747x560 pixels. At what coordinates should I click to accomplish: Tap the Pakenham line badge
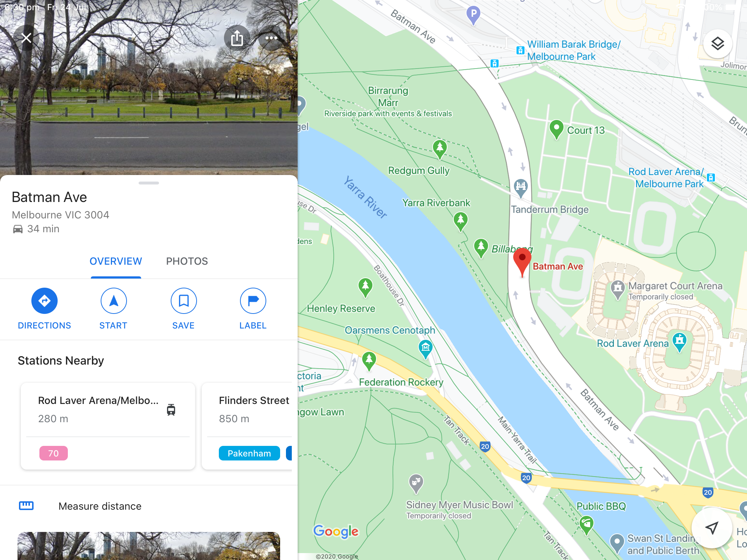point(249,453)
